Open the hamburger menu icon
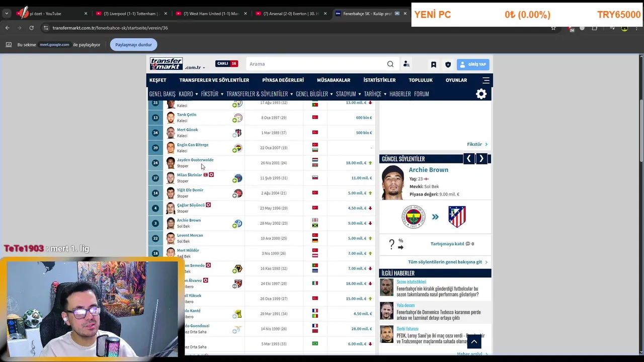The image size is (644, 362). [x=486, y=80]
